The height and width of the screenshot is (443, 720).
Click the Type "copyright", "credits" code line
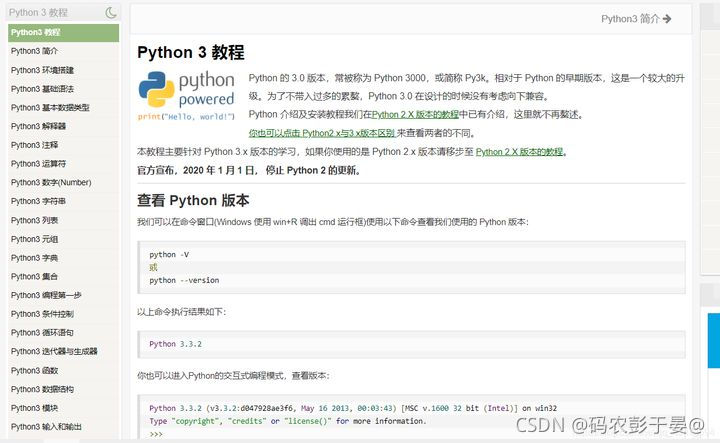(287, 421)
